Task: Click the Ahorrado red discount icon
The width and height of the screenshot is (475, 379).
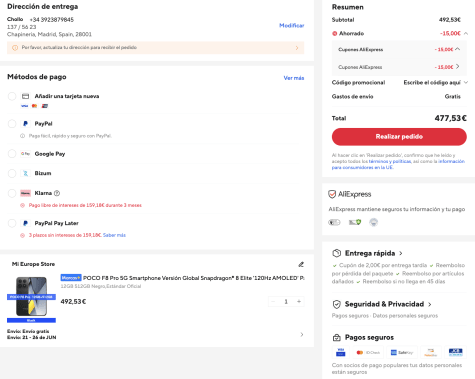Action: pos(335,33)
